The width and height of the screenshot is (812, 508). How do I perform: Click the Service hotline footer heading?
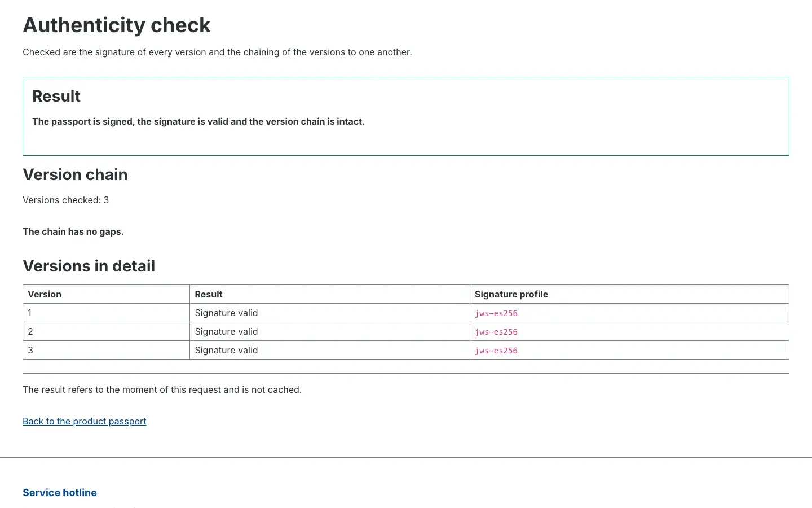pos(60,493)
